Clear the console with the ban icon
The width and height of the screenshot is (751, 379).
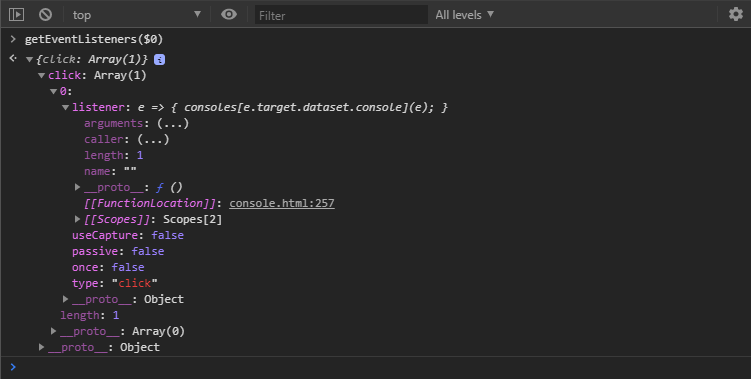tap(46, 14)
